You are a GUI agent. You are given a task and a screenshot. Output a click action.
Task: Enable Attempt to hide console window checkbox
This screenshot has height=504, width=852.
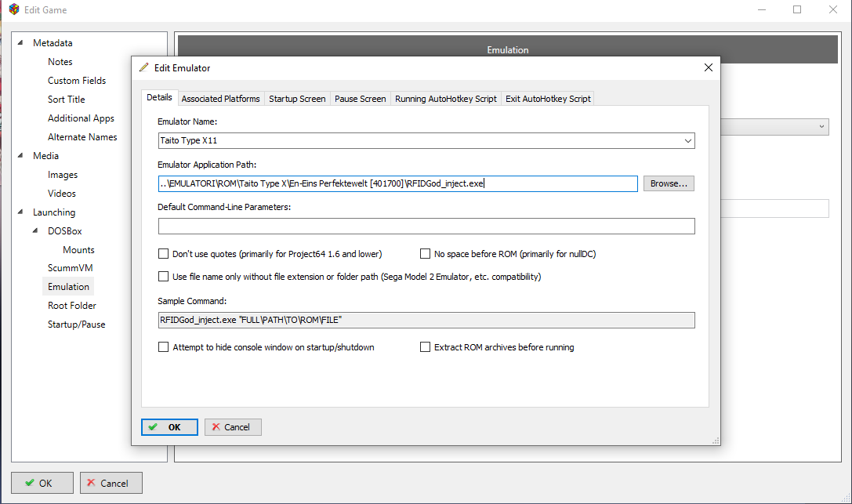click(163, 347)
